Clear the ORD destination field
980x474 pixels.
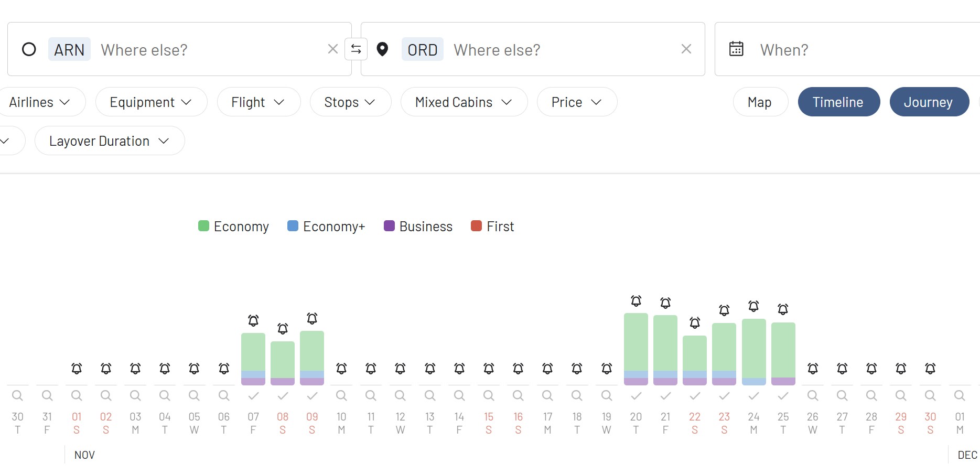pos(686,49)
